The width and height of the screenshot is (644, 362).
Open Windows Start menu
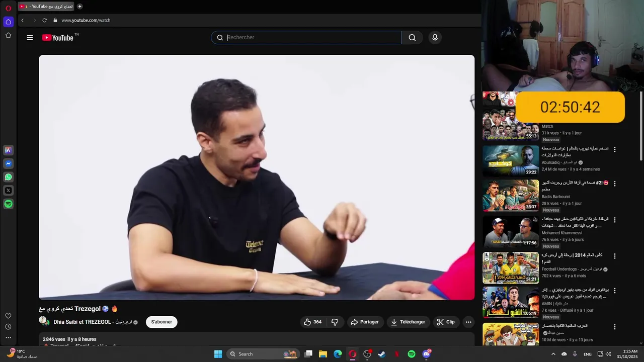[218, 354]
